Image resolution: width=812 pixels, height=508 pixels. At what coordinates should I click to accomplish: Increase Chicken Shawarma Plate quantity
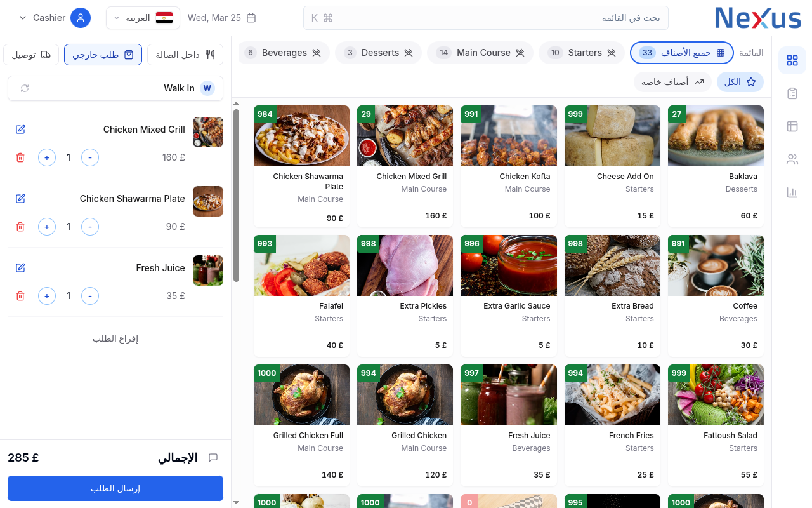[47, 227]
